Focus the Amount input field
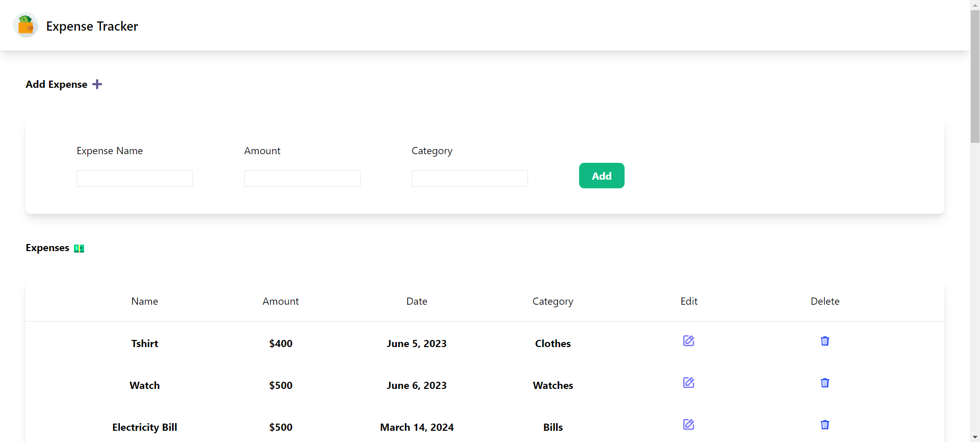The height and width of the screenshot is (442, 980). tap(302, 179)
